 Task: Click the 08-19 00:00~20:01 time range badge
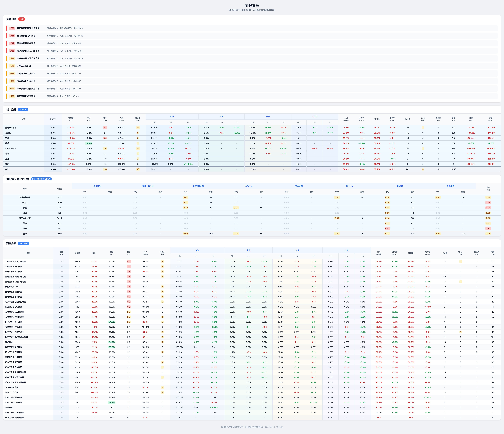tap(41, 179)
